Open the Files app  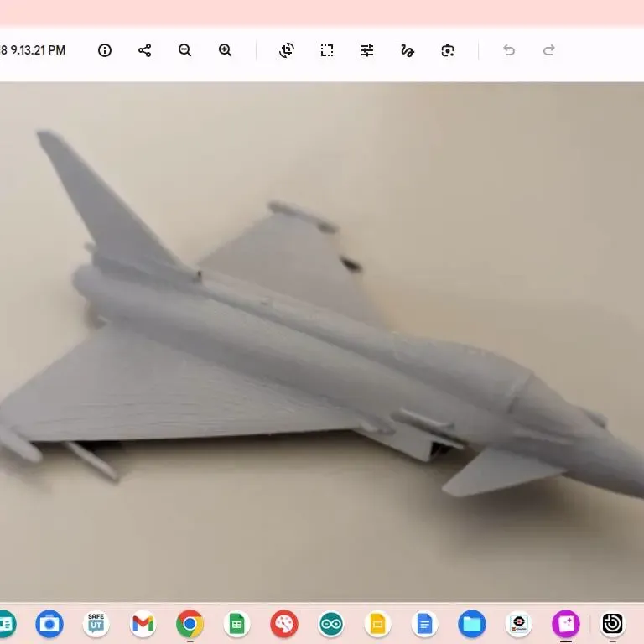pyautogui.click(x=472, y=624)
